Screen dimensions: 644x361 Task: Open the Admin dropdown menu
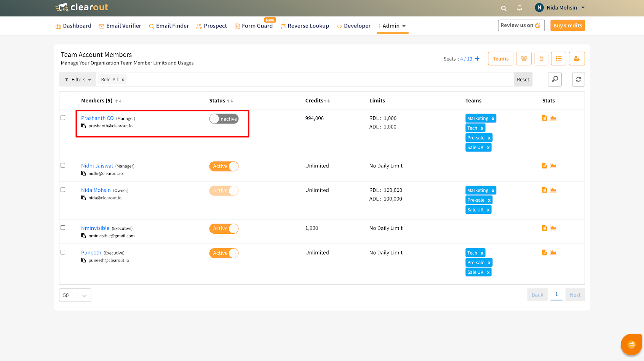click(392, 26)
